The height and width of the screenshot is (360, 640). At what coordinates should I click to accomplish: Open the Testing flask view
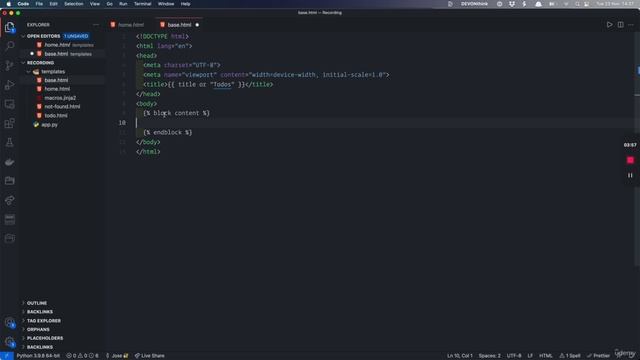9,142
